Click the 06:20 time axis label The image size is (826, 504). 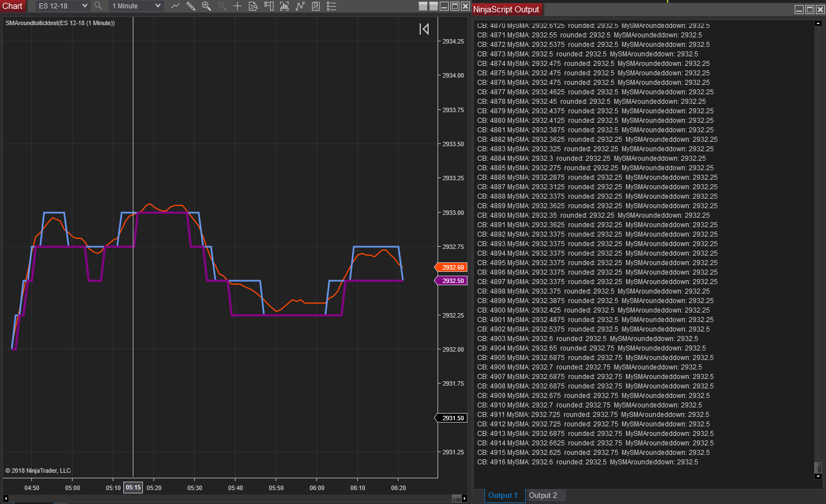point(398,488)
